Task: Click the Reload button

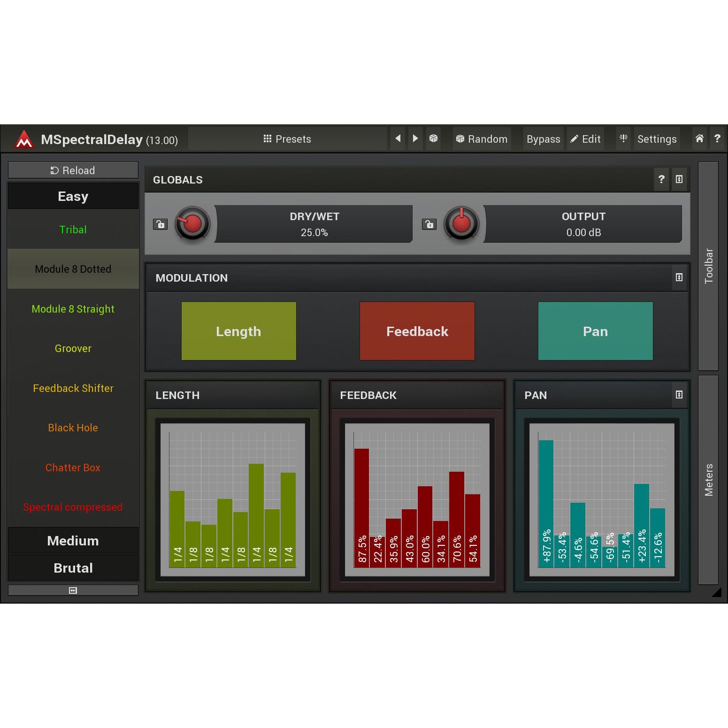Action: tap(73, 170)
